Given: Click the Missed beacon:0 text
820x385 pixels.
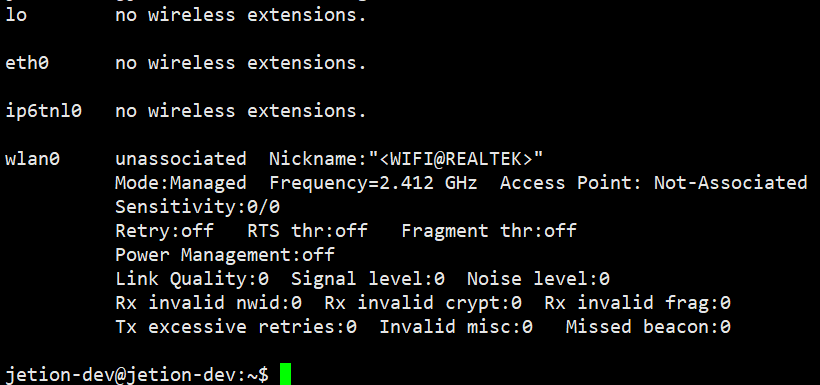Looking at the screenshot, I should (648, 327).
